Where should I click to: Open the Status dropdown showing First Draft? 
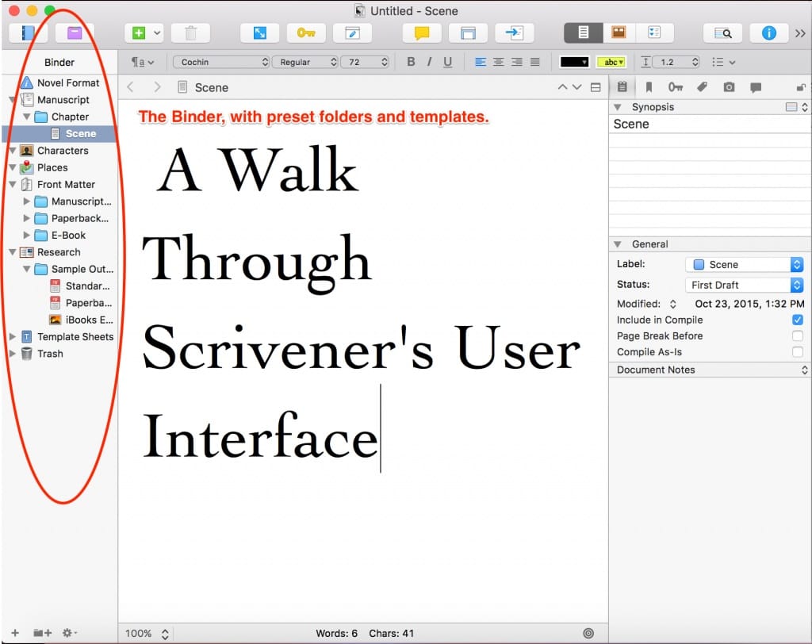click(x=744, y=285)
